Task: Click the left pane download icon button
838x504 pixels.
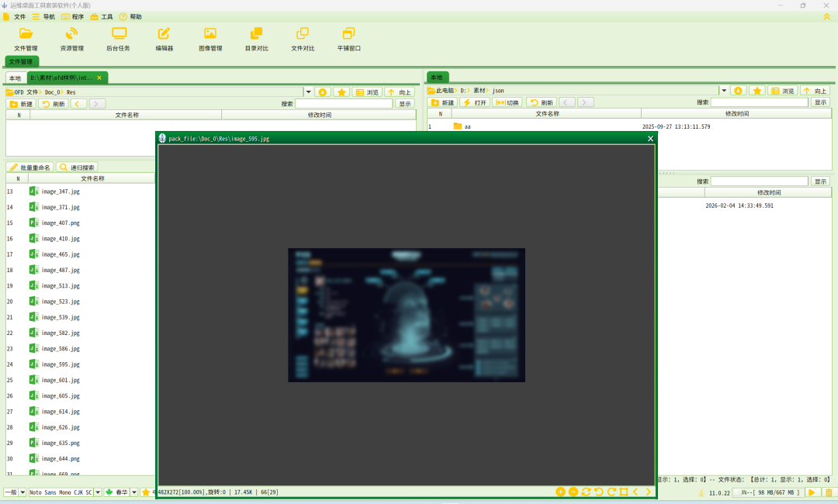Action: (322, 91)
